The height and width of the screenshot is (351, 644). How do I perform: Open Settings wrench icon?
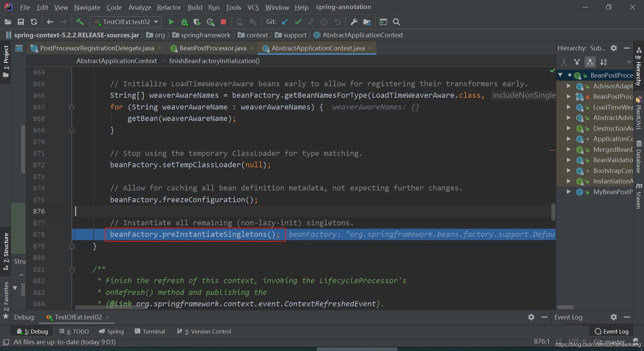pyautogui.click(x=354, y=22)
